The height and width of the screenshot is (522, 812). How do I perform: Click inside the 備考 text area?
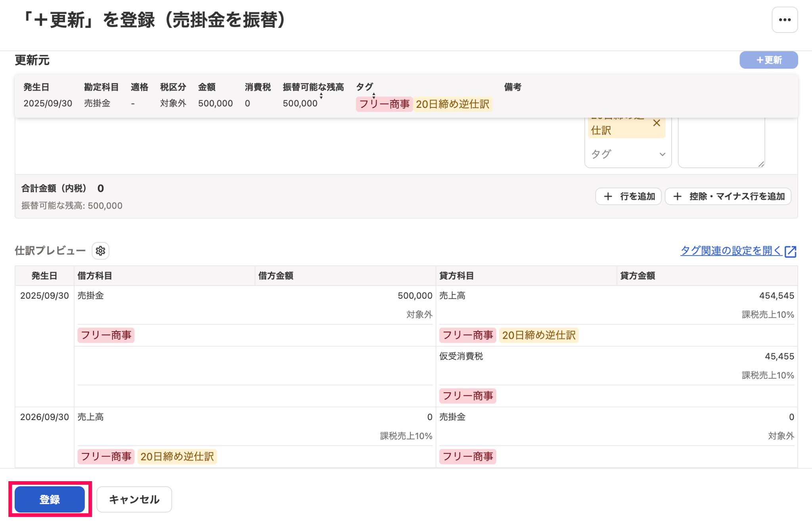(x=721, y=142)
